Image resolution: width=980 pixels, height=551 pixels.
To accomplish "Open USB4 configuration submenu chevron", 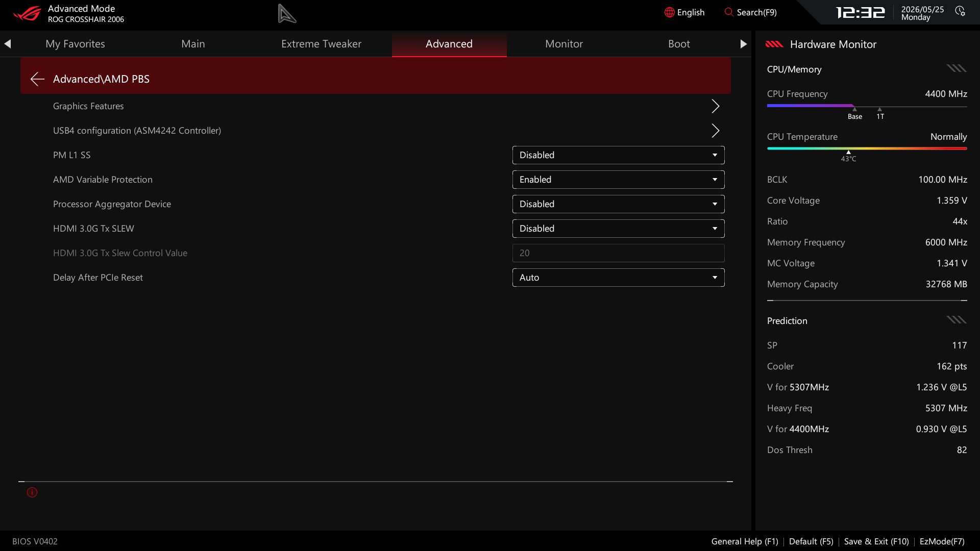I will coord(715,131).
